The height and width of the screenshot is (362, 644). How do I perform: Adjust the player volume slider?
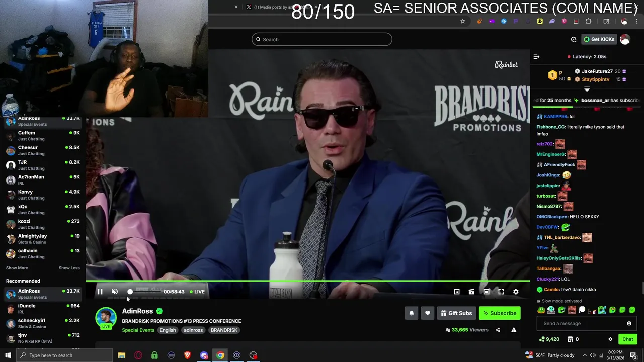click(x=143, y=292)
